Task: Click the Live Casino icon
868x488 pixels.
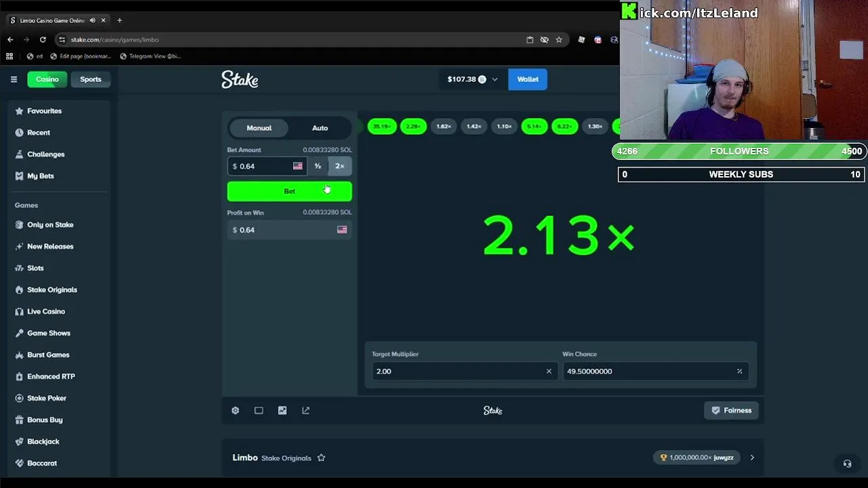Action: point(19,311)
